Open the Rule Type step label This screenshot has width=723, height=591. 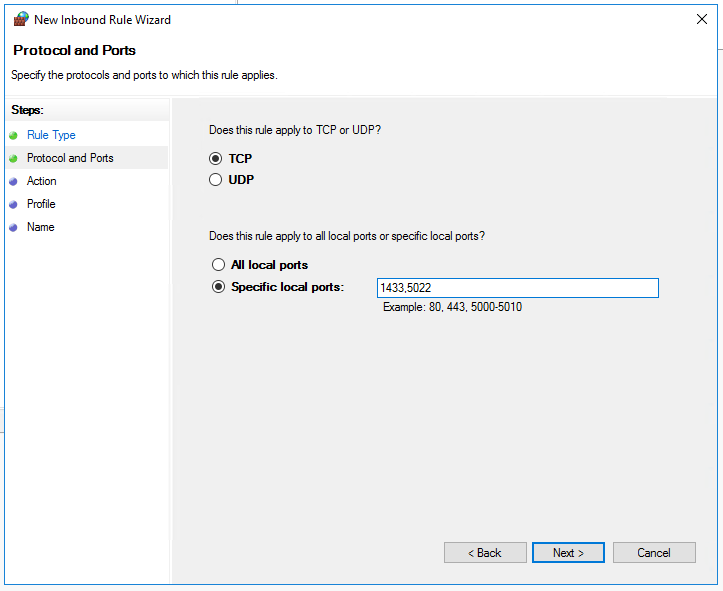click(51, 135)
